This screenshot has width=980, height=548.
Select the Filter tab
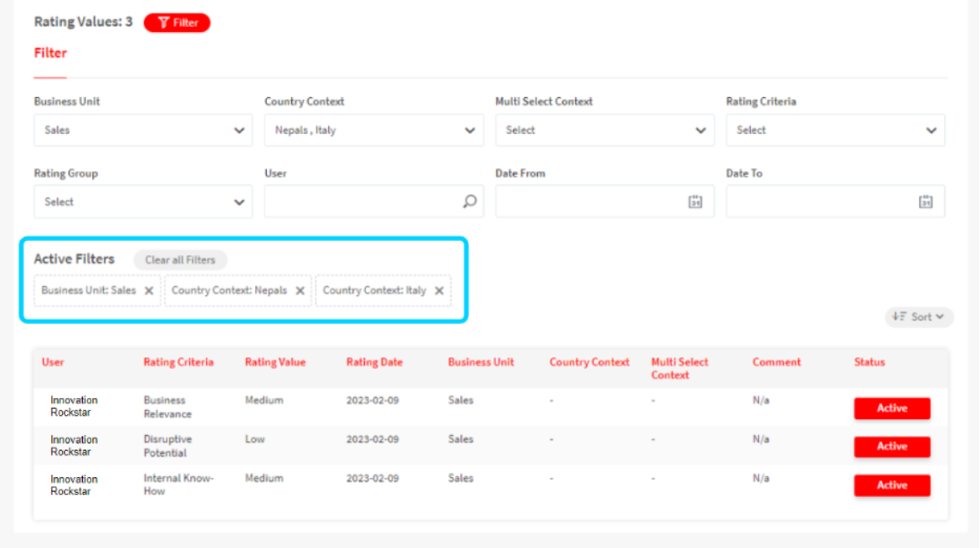click(x=50, y=53)
